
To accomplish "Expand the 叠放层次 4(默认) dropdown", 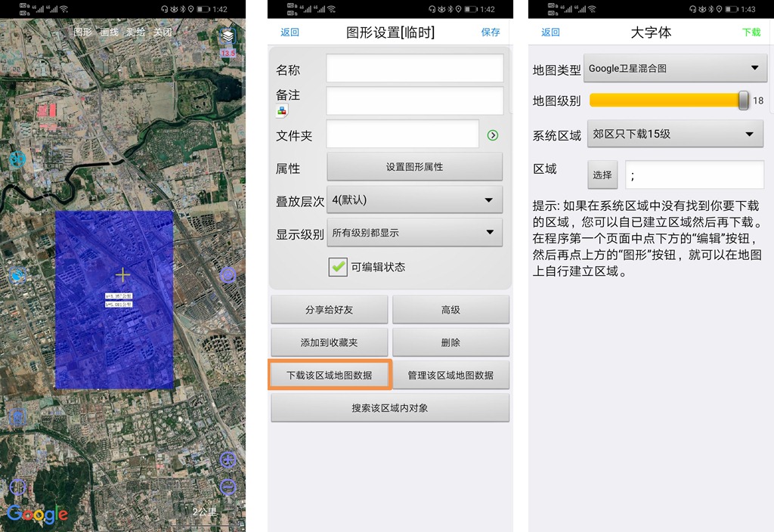I will tap(414, 200).
